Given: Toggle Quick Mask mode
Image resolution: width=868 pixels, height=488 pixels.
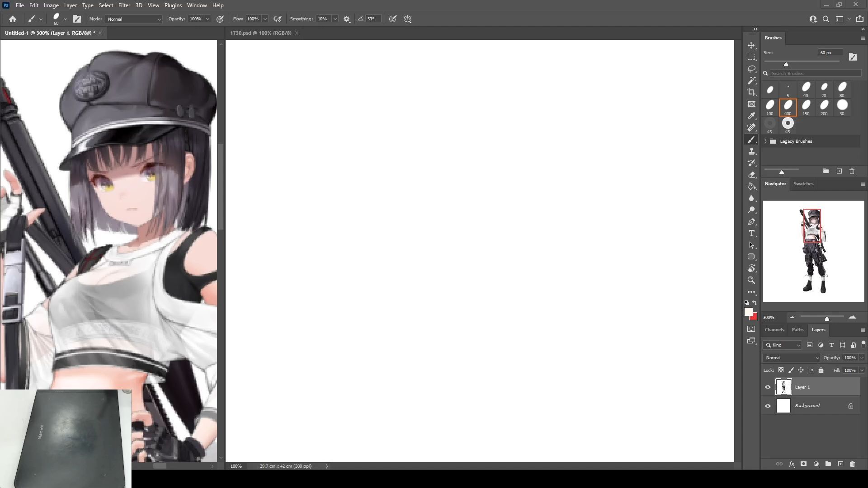Looking at the screenshot, I should click(751, 329).
